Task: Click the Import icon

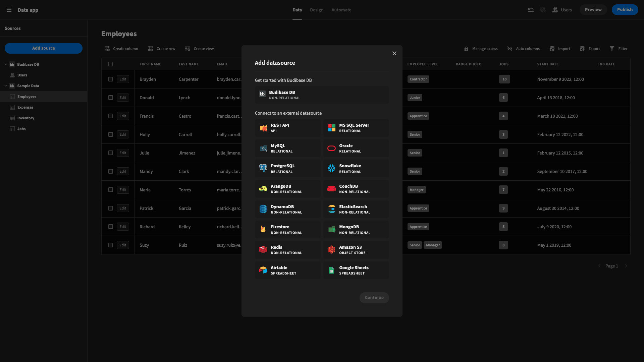Action: 552,49
